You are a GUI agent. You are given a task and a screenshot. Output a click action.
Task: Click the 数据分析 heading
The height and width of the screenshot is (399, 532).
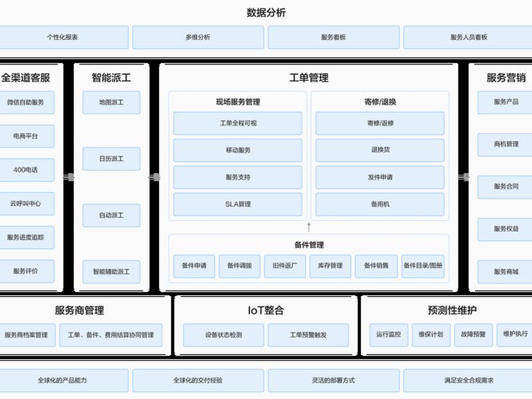point(266,13)
